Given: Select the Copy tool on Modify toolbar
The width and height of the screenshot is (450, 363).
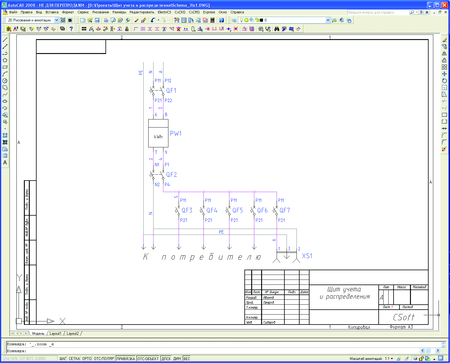Looking at the screenshot, I should pos(444,47).
